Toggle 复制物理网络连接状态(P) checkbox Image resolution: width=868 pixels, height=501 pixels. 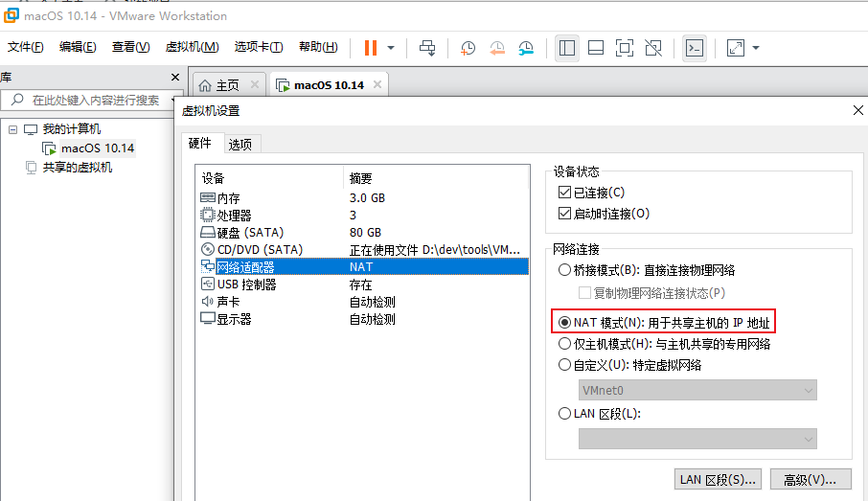coord(584,292)
